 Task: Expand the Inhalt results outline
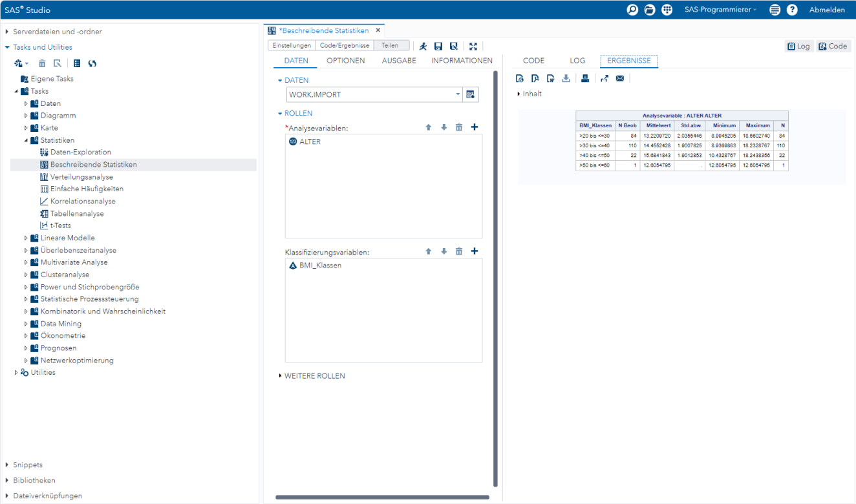[x=519, y=94]
